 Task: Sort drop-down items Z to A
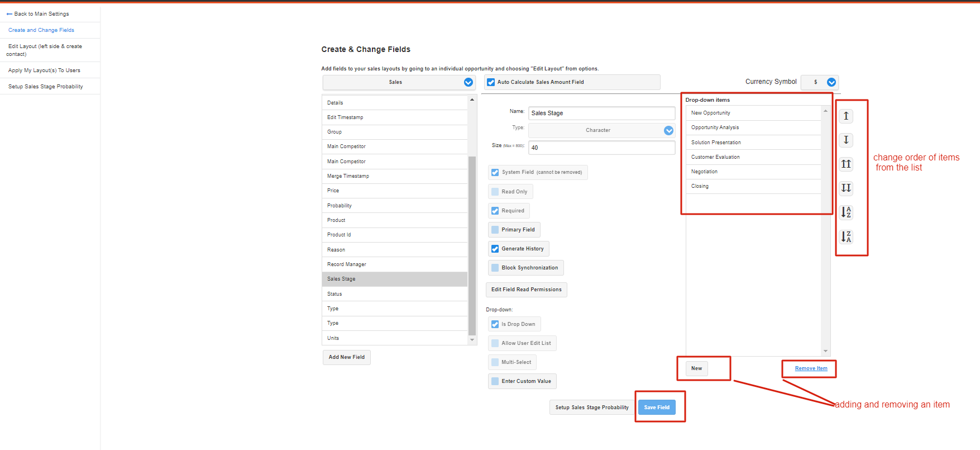[846, 236]
